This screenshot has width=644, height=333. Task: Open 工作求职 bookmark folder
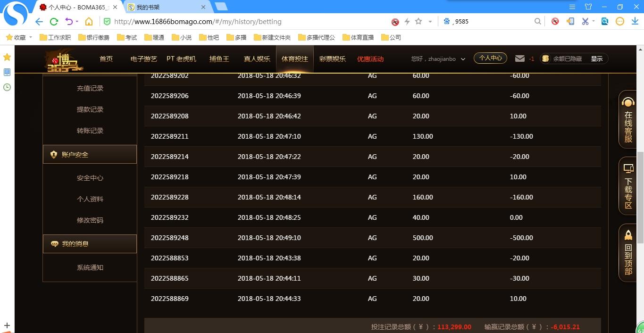tap(55, 37)
